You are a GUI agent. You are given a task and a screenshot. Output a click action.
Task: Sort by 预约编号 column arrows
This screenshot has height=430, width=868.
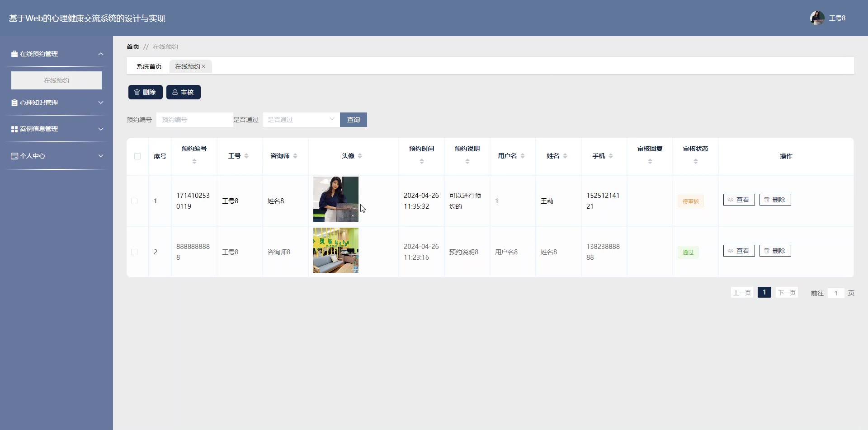click(194, 161)
